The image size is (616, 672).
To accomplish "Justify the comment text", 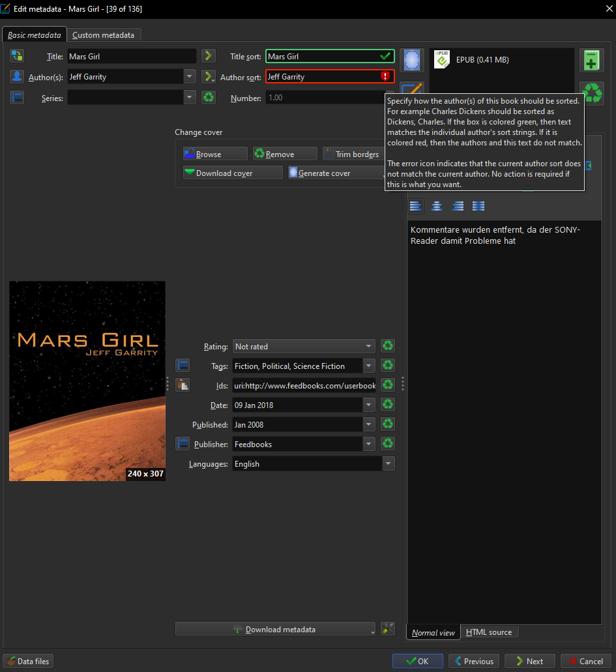I will [x=478, y=206].
